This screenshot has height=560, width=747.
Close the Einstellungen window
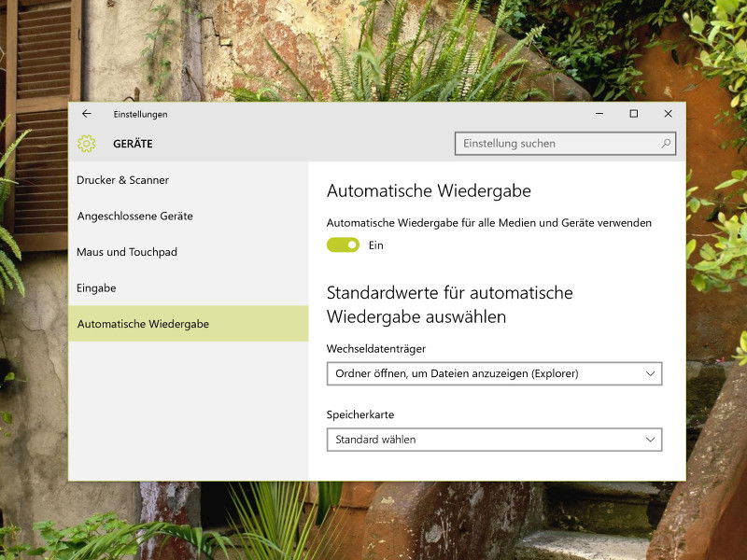[x=668, y=114]
